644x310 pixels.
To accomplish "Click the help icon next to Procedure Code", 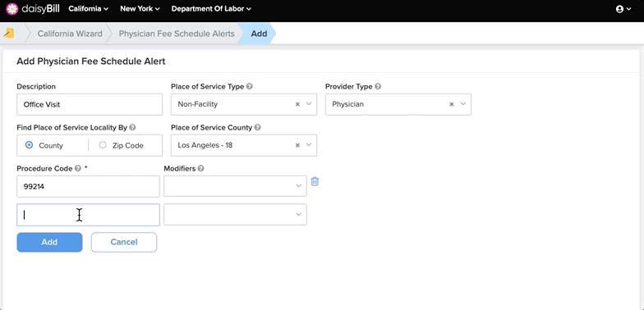I will 77,169.
